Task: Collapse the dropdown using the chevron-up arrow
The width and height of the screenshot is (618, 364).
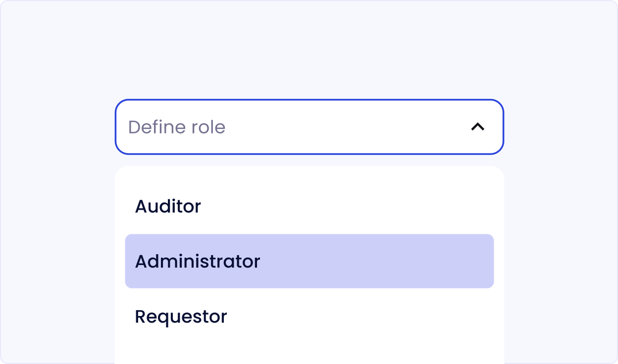Action: (x=477, y=127)
